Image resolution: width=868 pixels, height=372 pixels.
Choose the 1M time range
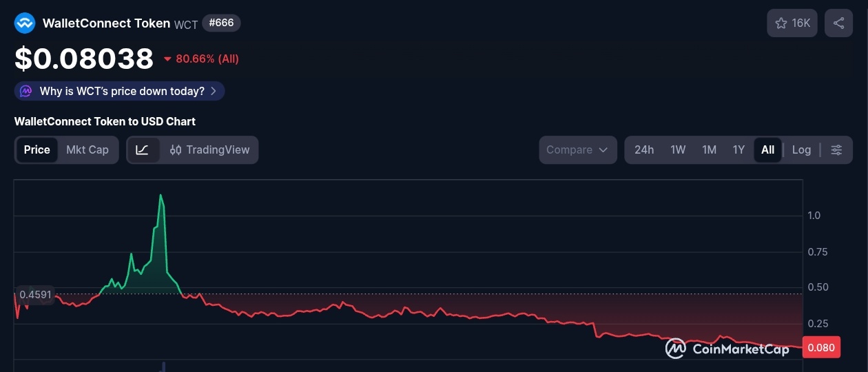coord(709,150)
